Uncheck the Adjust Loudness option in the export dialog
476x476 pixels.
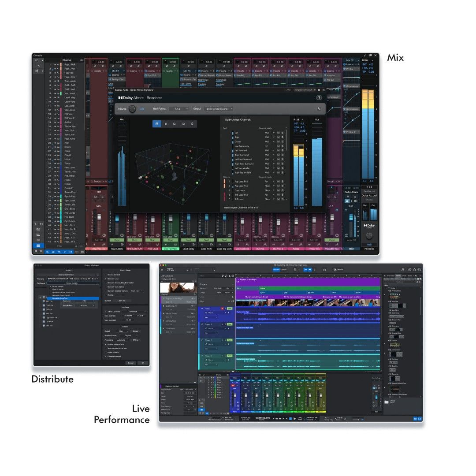(x=106, y=312)
